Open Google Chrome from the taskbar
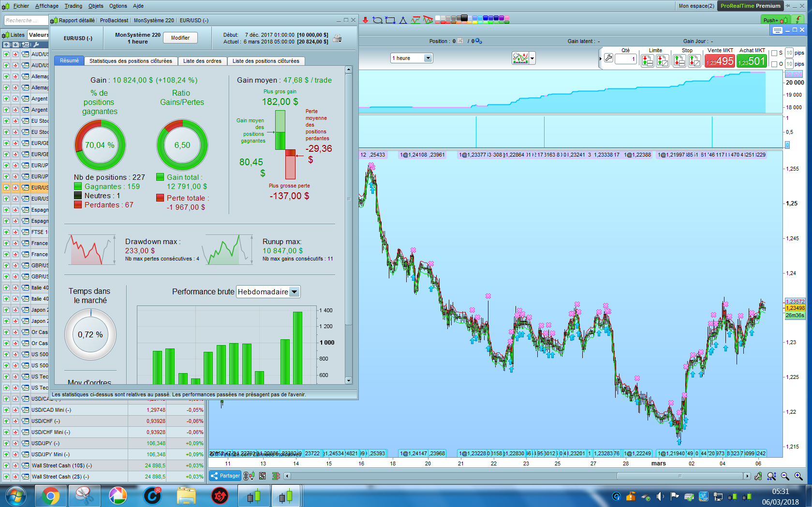Screen dimensions: 812x507 pos(50,496)
